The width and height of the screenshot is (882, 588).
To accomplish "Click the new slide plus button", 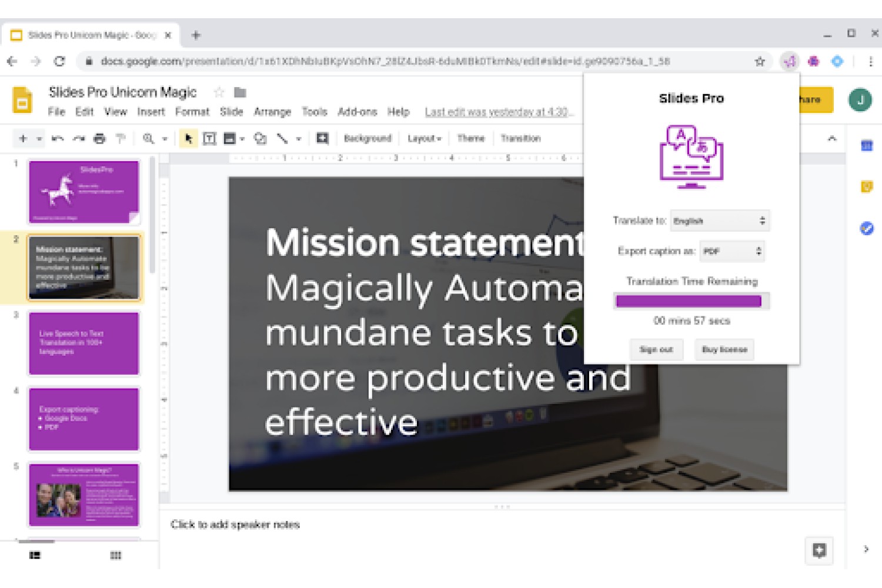I will coord(23,139).
